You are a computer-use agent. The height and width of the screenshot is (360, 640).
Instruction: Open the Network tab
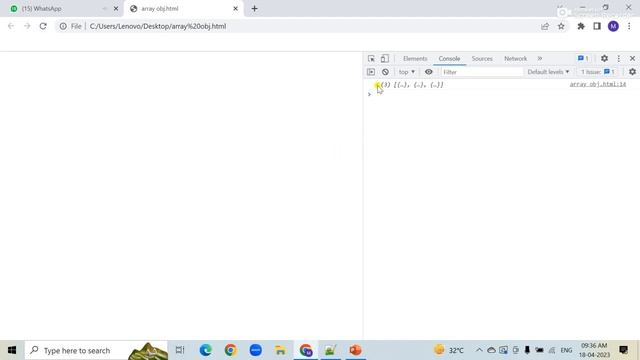click(515, 59)
